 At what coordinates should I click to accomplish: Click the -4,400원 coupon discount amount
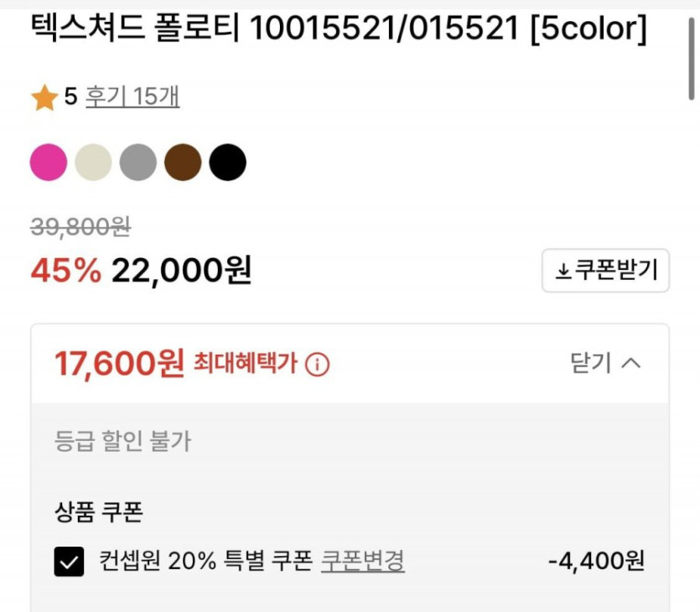(596, 561)
